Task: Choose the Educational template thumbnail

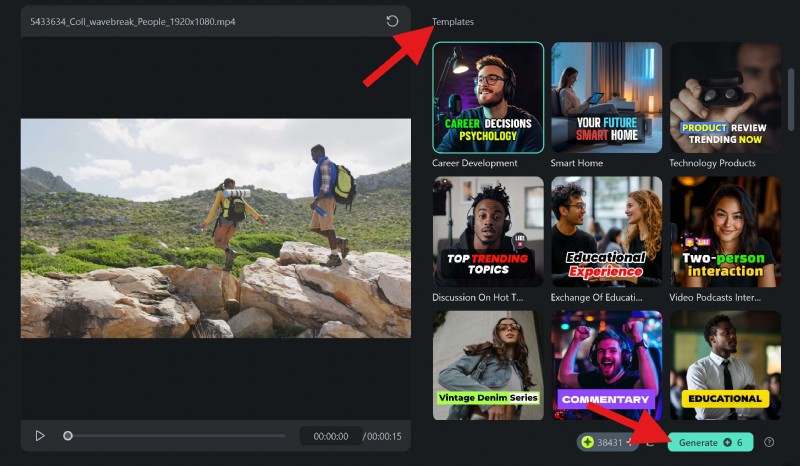Action: click(x=725, y=365)
